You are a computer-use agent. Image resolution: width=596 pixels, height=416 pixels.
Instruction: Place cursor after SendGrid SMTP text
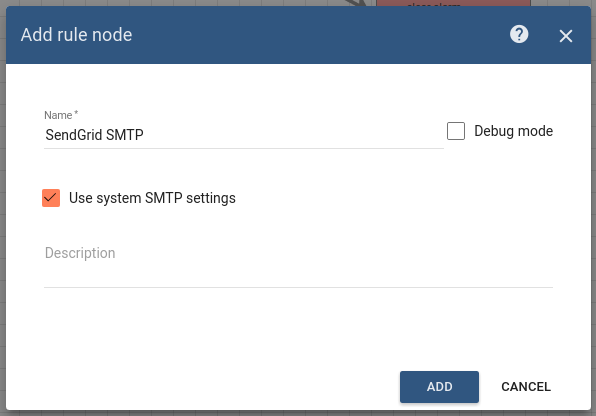click(x=144, y=135)
